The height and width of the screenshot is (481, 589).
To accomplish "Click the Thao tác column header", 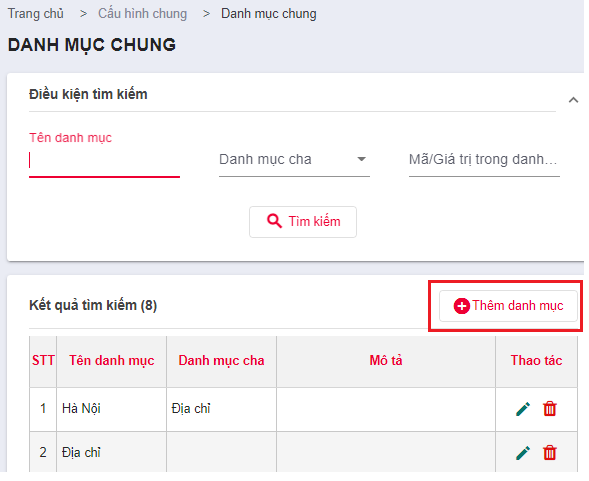I will [x=536, y=361].
